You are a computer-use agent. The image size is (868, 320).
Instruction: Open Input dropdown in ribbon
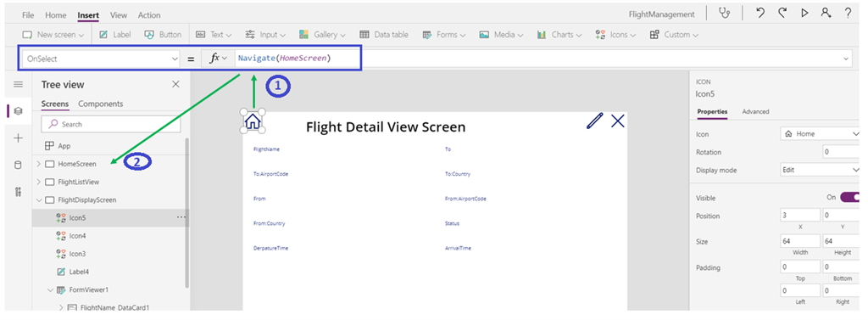(265, 35)
